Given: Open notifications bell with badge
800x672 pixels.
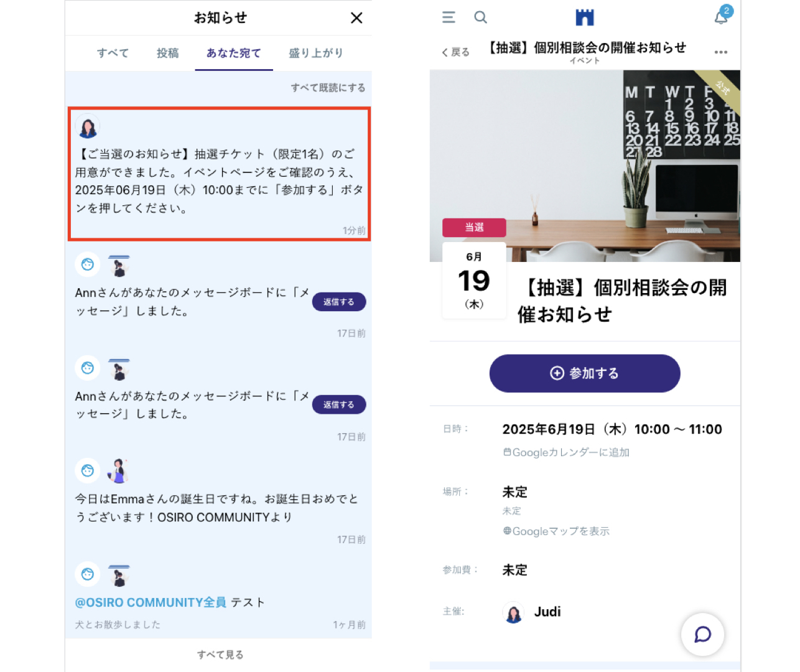Looking at the screenshot, I should (x=722, y=16).
